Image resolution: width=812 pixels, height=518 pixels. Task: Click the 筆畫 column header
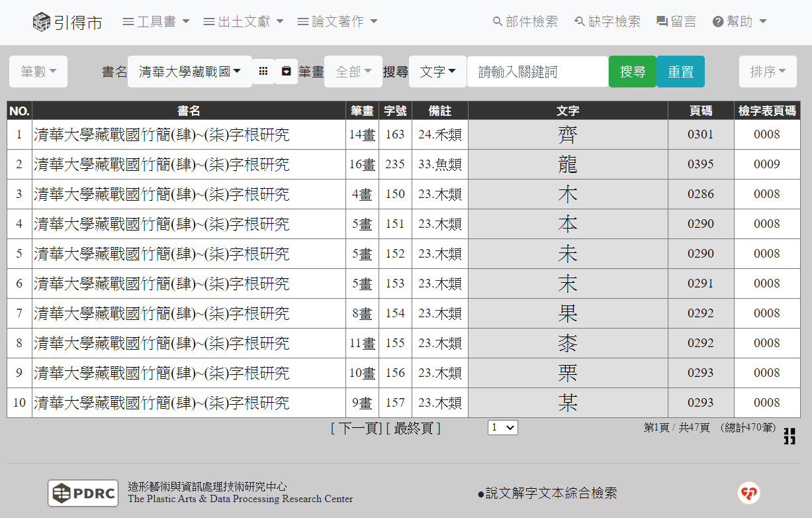(362, 111)
